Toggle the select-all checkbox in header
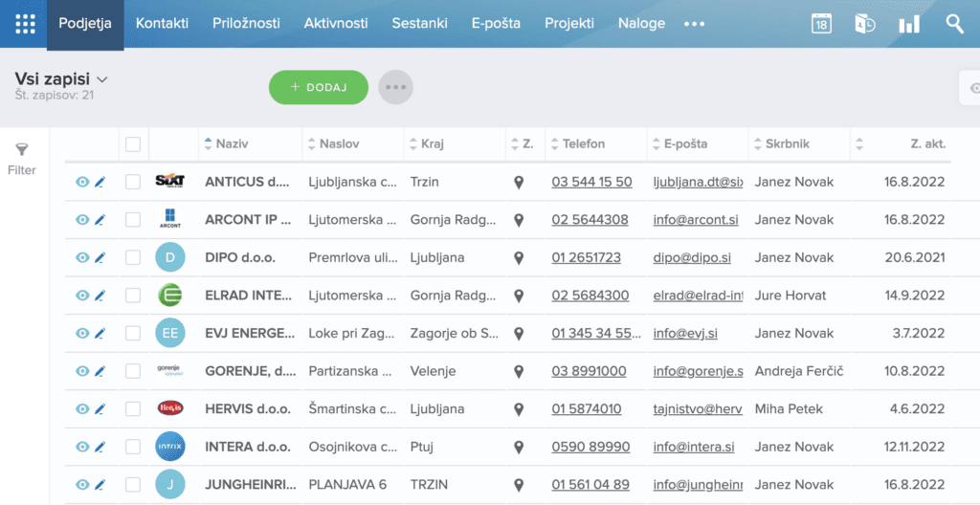The width and height of the screenshot is (980, 505). point(133,144)
